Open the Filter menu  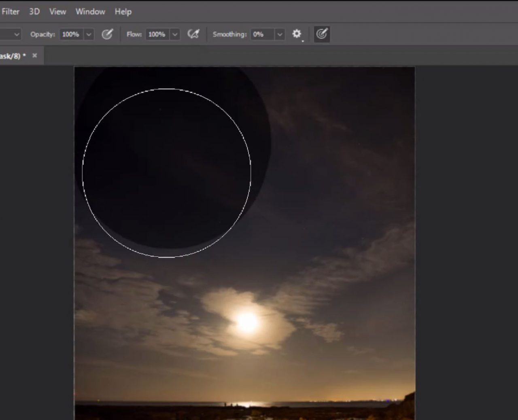[11, 11]
